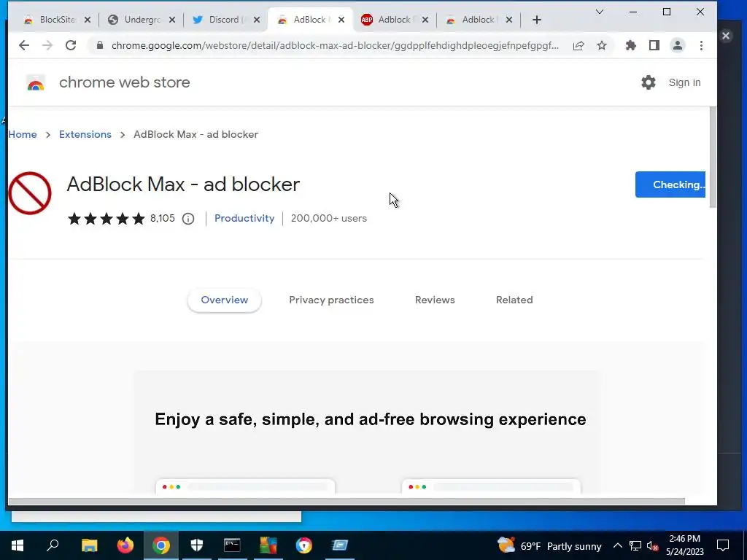This screenshot has height=560, width=747.
Task: Click the address bar URL
Action: 335,46
